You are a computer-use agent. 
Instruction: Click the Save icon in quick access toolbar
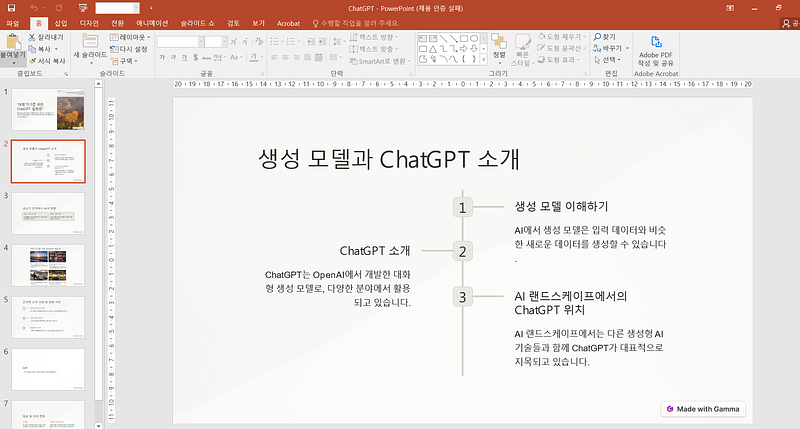[11, 8]
